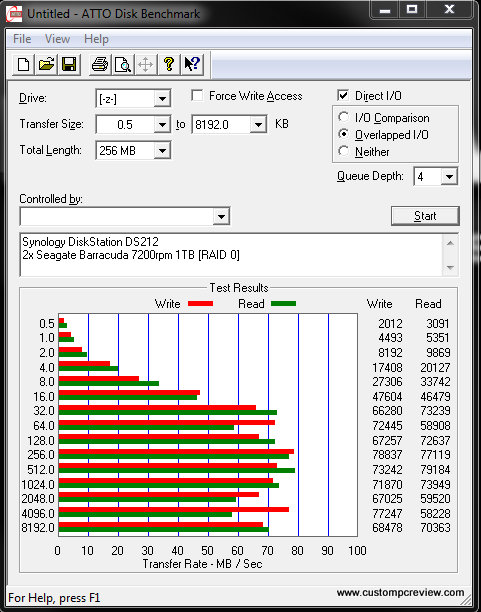
Task: Print results with the printer icon
Action: pyautogui.click(x=100, y=64)
